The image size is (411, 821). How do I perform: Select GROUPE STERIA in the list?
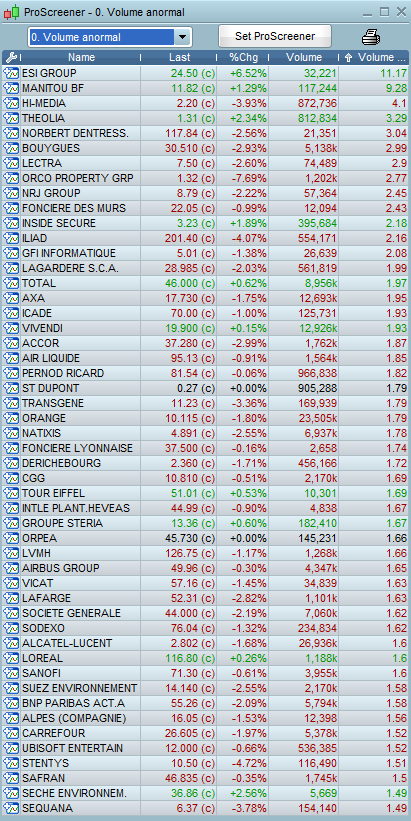tap(62, 524)
